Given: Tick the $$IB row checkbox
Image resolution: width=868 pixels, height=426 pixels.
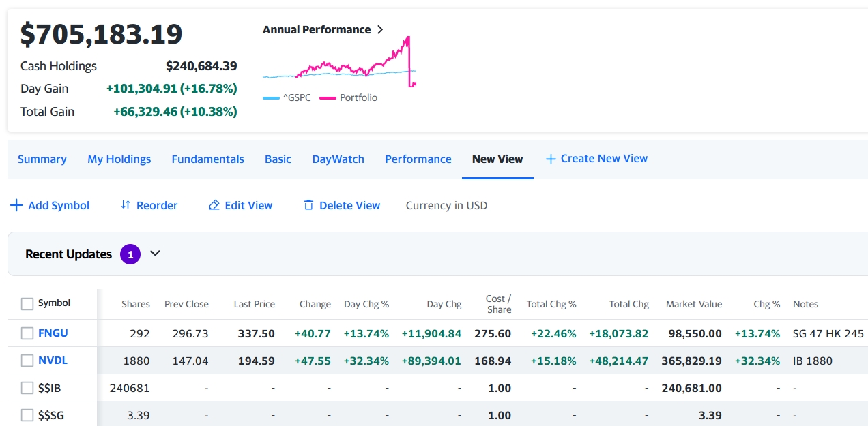Looking at the screenshot, I should click(27, 388).
